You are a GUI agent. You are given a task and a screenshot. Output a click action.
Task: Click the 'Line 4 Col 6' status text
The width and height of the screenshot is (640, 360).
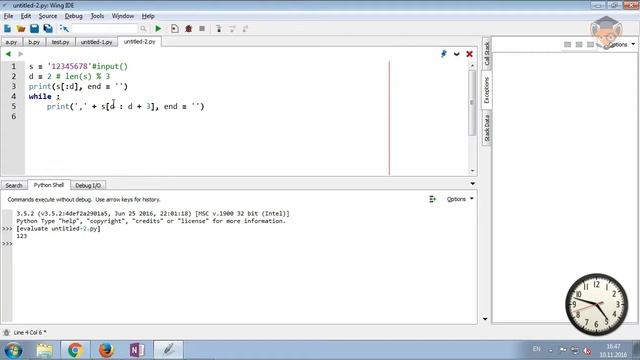pos(30,333)
